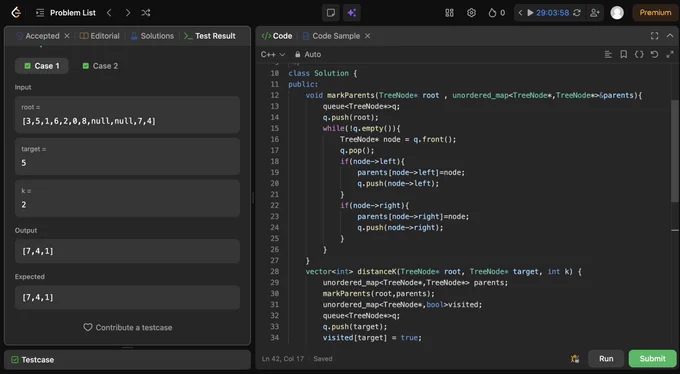Click the editor vertical scrollbar
The image size is (680, 374).
tap(676, 152)
